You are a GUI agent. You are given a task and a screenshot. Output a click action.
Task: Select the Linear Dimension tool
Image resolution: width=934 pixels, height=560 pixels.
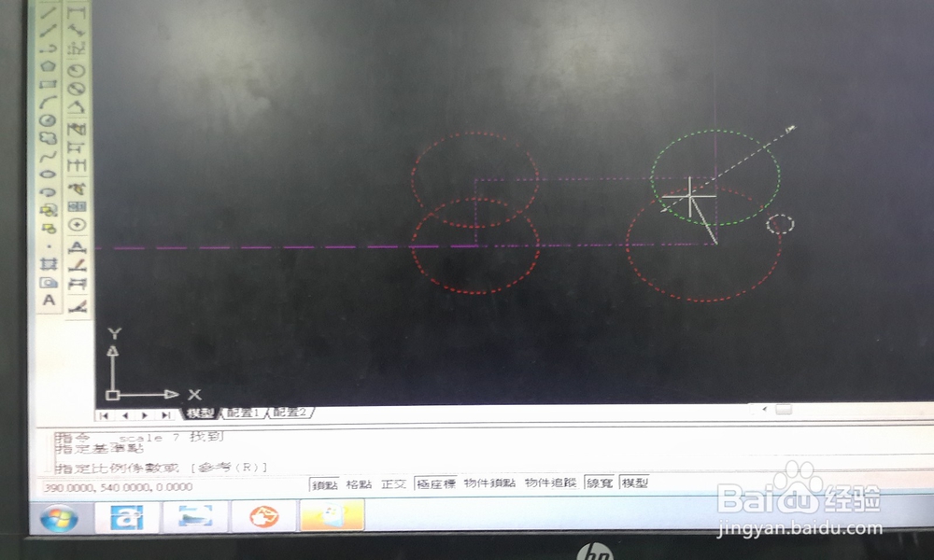tap(77, 11)
